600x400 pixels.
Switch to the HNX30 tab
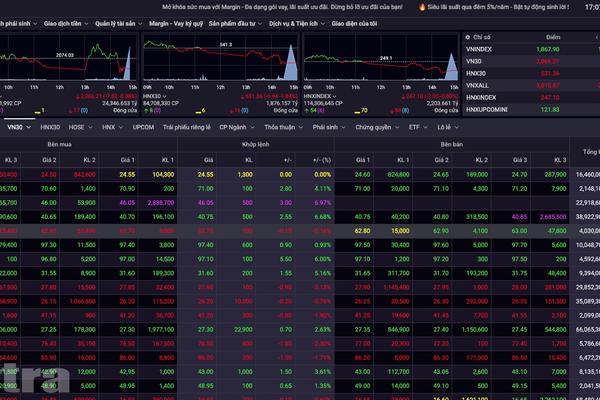click(x=50, y=128)
